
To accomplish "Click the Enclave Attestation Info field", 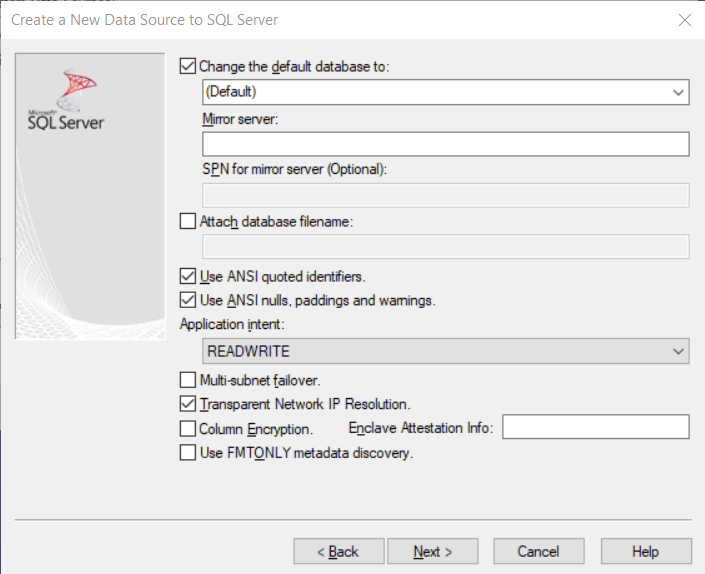I will tap(596, 428).
